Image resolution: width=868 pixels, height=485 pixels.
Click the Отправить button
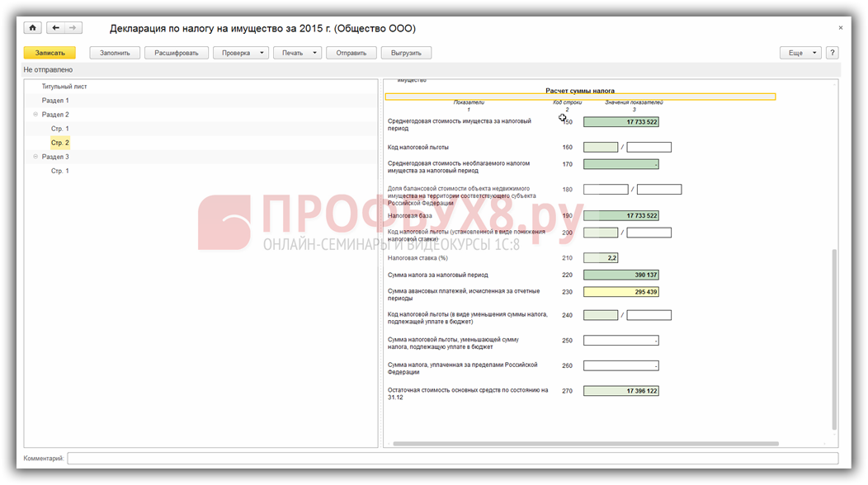coord(351,53)
